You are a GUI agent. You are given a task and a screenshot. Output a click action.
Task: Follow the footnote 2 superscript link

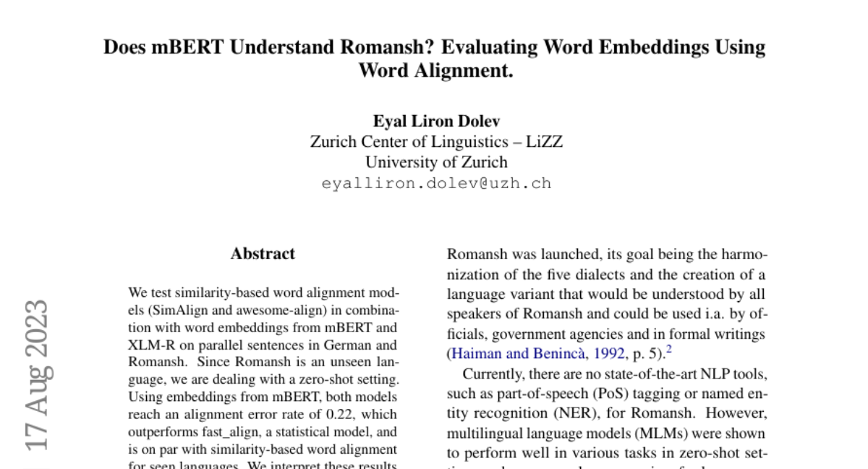[669, 350]
